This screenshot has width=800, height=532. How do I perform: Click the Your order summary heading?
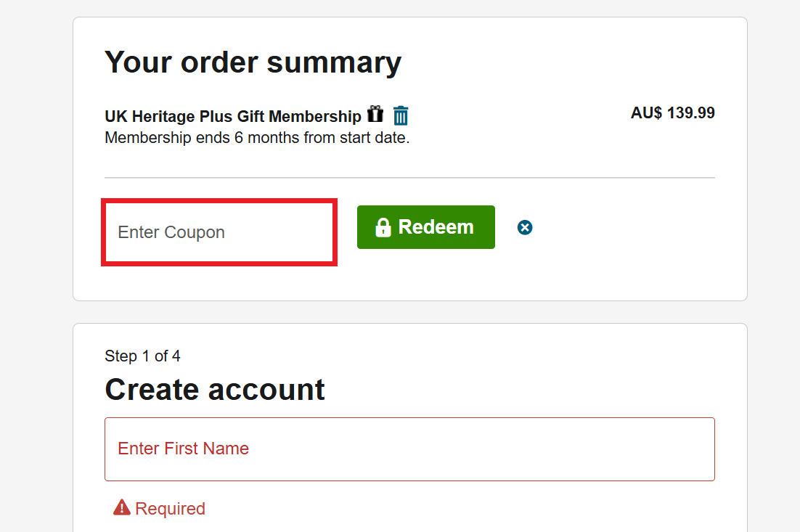pyautogui.click(x=253, y=62)
